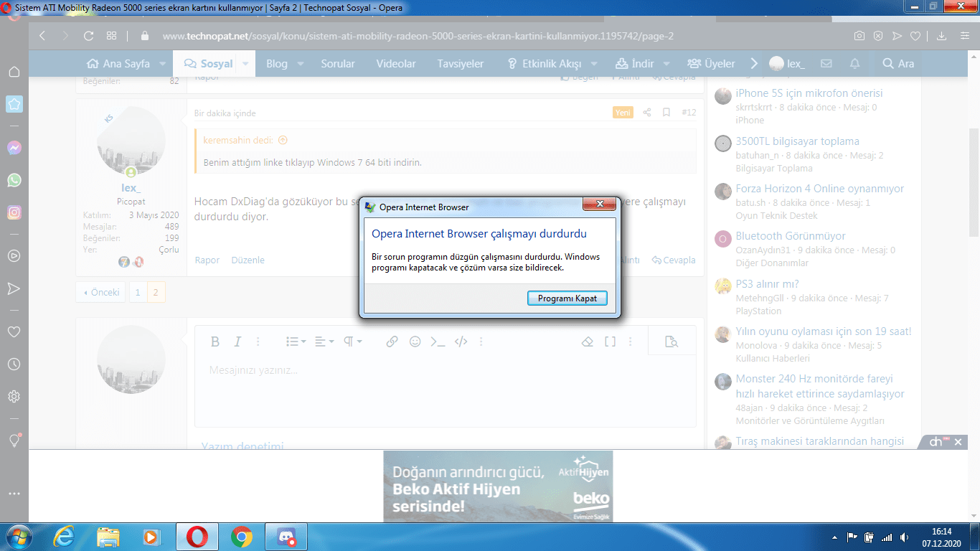
Task: Remove formatting with the eraser icon
Action: 587,342
